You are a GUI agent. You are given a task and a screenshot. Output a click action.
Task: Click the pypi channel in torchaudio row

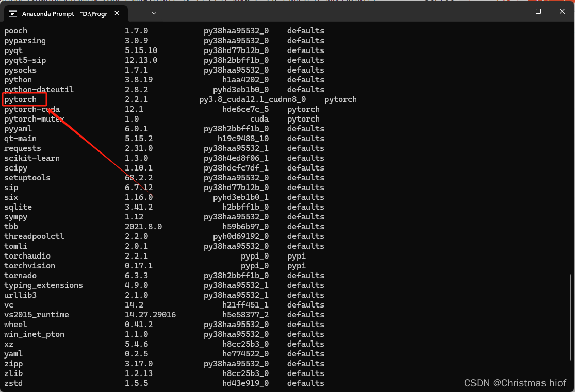[297, 256]
